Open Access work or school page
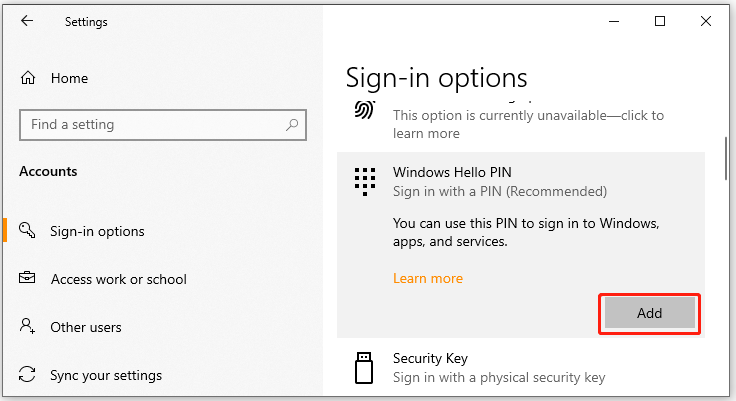 click(118, 279)
